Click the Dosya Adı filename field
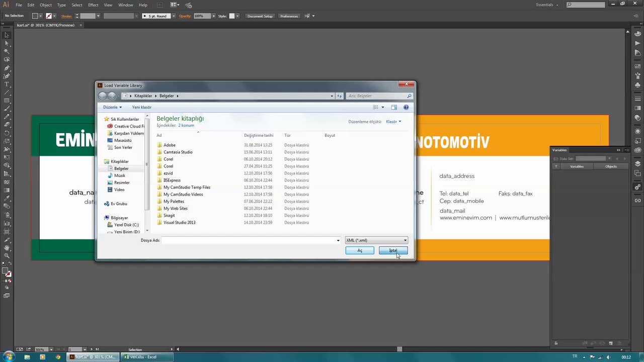The height and width of the screenshot is (362, 644). (x=251, y=240)
